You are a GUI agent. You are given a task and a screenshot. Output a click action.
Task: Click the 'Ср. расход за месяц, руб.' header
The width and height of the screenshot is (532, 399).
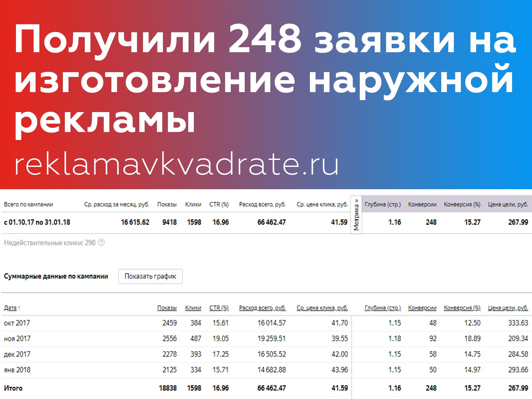coord(117,204)
